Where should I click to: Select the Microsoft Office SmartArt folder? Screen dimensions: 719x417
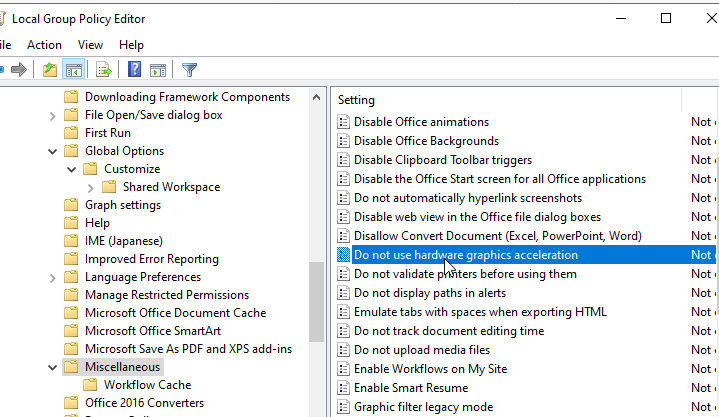click(x=153, y=331)
